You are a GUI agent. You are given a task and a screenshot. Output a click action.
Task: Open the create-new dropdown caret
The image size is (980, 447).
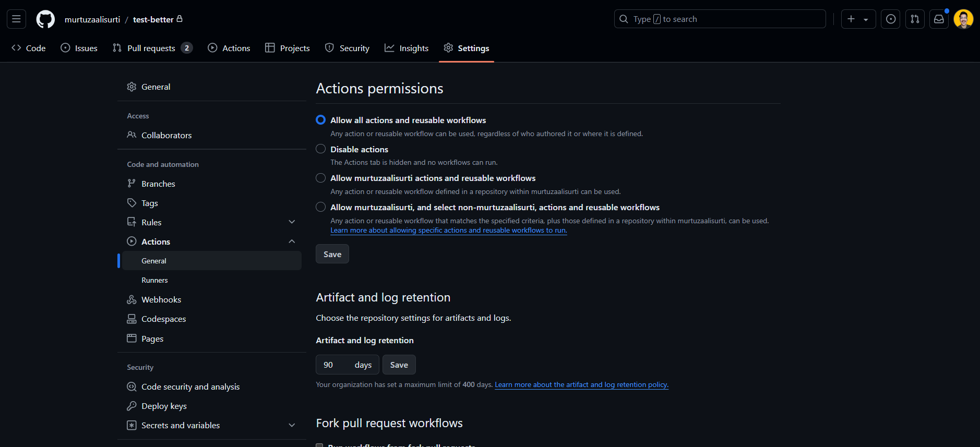866,20
